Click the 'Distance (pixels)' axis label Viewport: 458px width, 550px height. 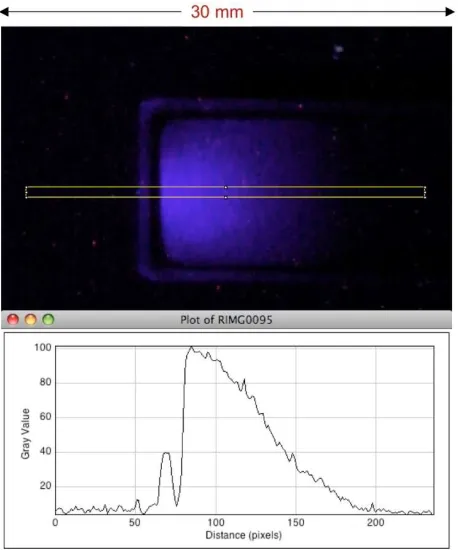pos(244,535)
